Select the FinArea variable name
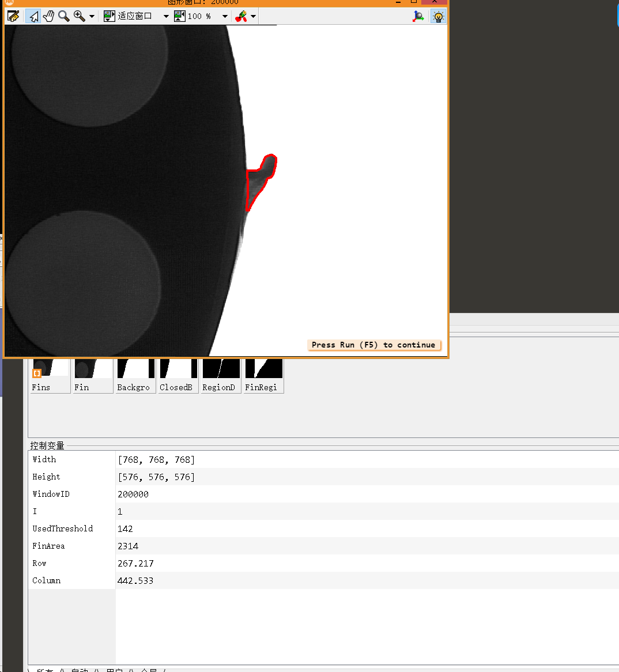 48,546
